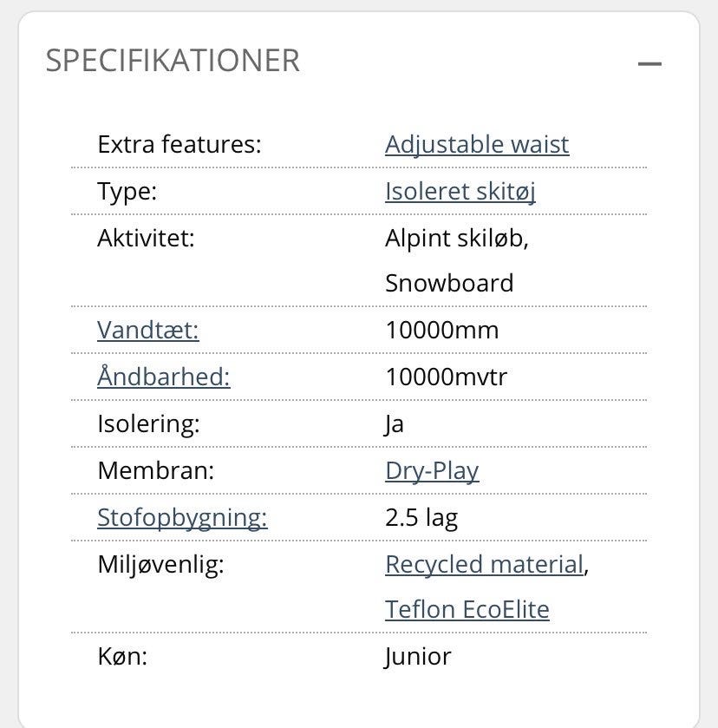The height and width of the screenshot is (728, 718).
Task: Click the 2.5 lag value
Action: click(x=421, y=517)
